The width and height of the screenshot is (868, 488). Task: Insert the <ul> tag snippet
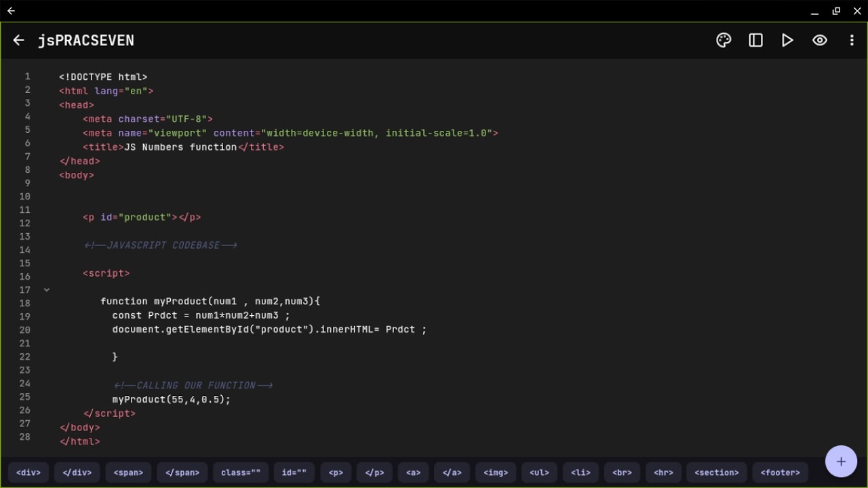(539, 472)
